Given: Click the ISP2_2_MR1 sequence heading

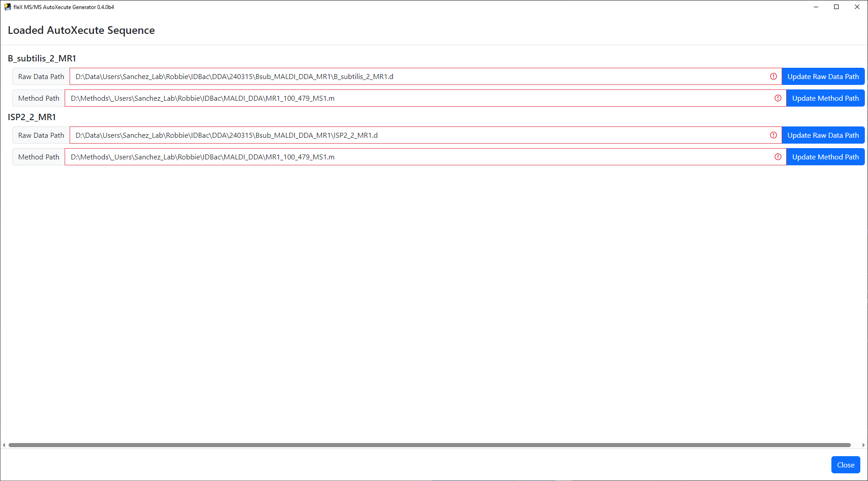Looking at the screenshot, I should point(32,117).
